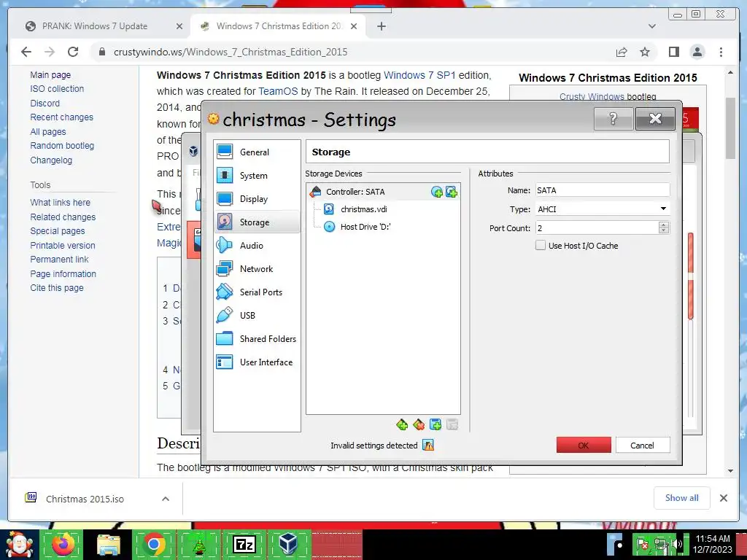The image size is (747, 560).
Task: Open 7-Zip from the taskbar
Action: click(x=244, y=544)
